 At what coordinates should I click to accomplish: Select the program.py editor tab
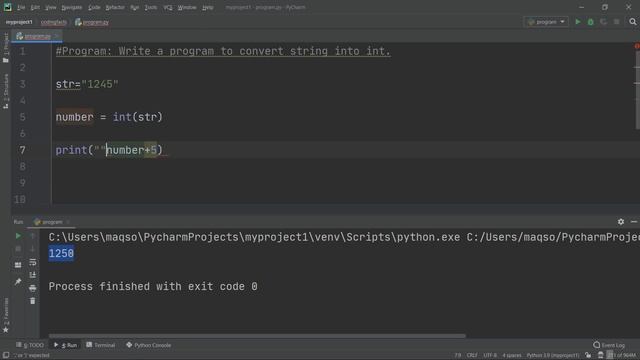(37, 36)
